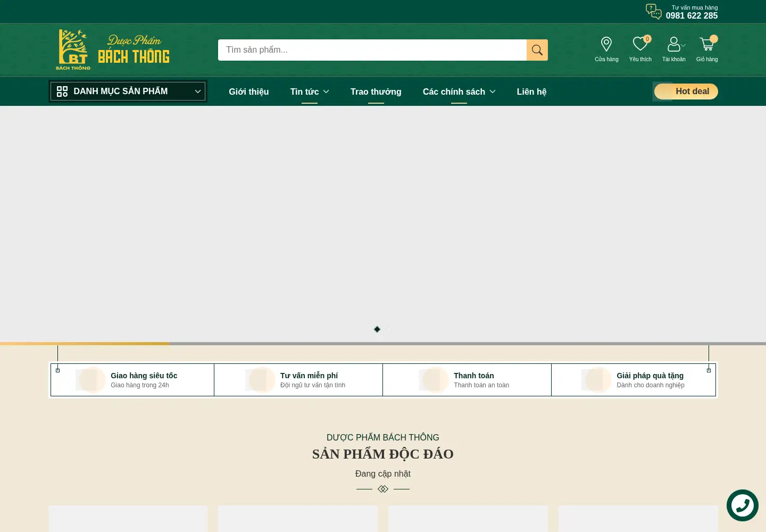
Task: Expand the Các chính sách menu chevron
Action: [x=493, y=92]
